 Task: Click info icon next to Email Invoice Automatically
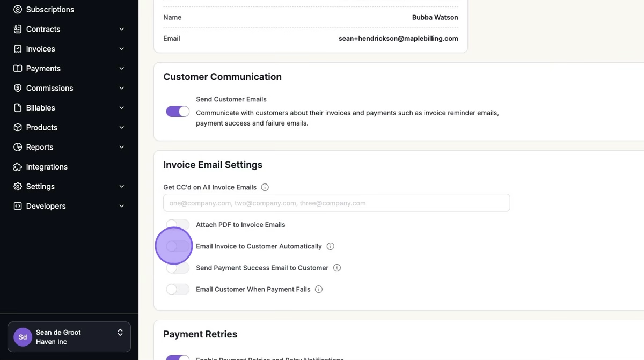click(x=331, y=246)
